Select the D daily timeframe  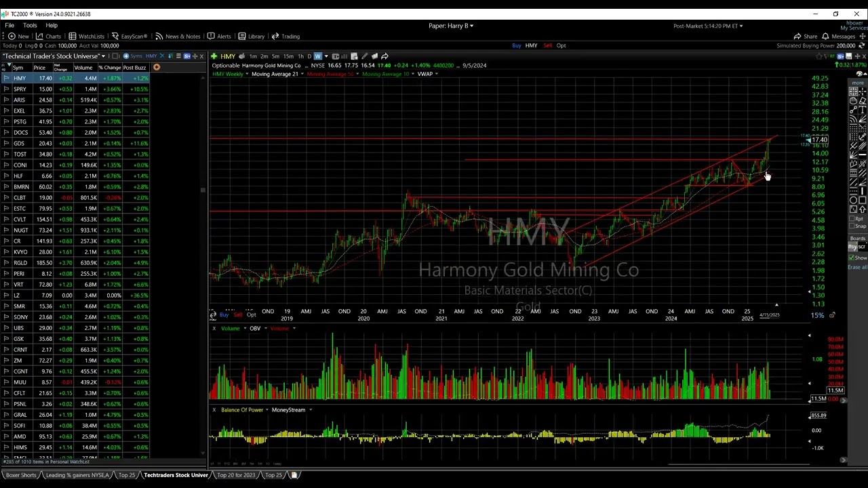point(309,56)
